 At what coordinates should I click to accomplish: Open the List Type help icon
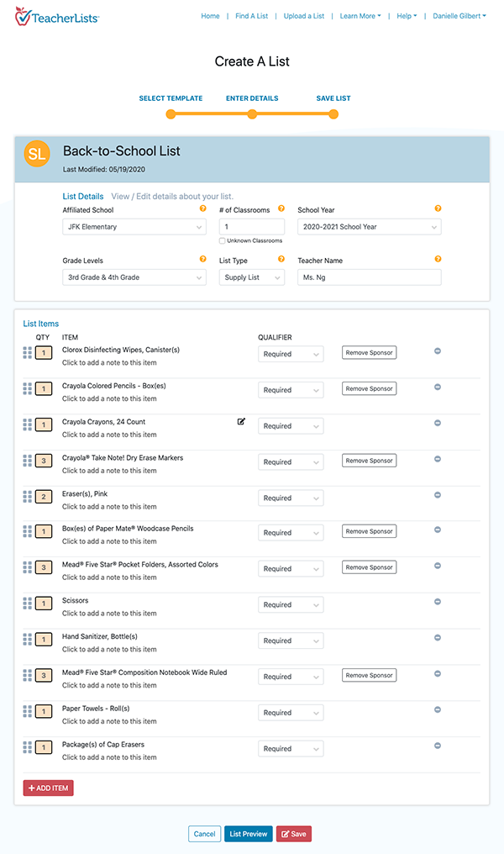pos(281,259)
